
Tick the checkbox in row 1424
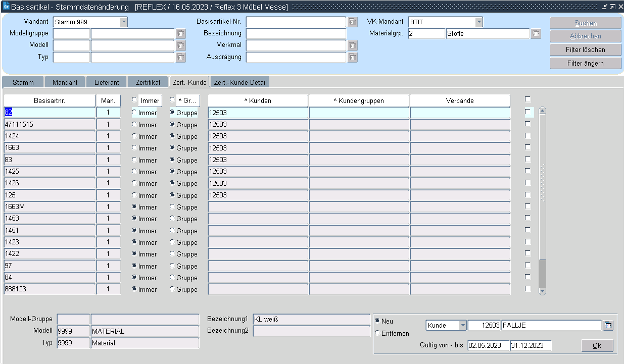coord(528,136)
